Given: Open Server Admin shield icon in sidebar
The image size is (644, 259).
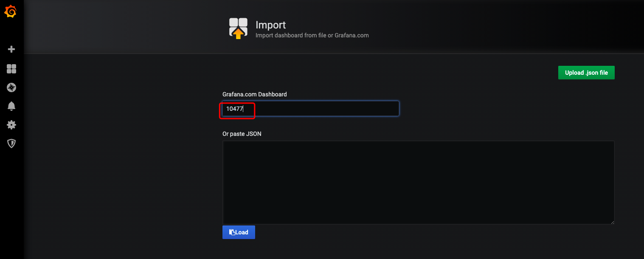Looking at the screenshot, I should point(11,144).
